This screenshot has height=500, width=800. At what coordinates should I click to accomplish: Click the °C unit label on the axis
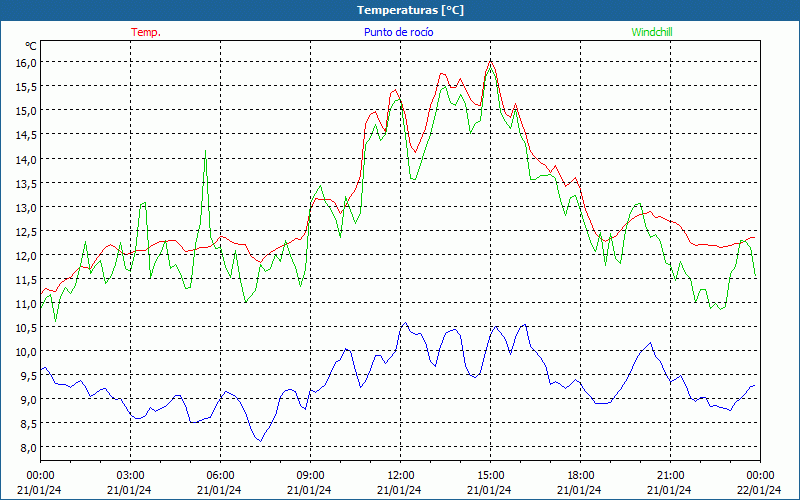click(31, 46)
